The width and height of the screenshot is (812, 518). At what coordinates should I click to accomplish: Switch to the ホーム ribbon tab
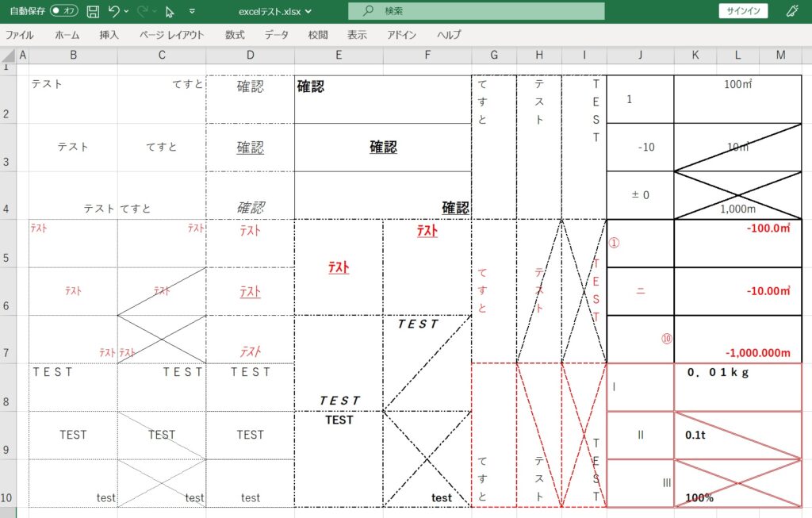(x=67, y=34)
